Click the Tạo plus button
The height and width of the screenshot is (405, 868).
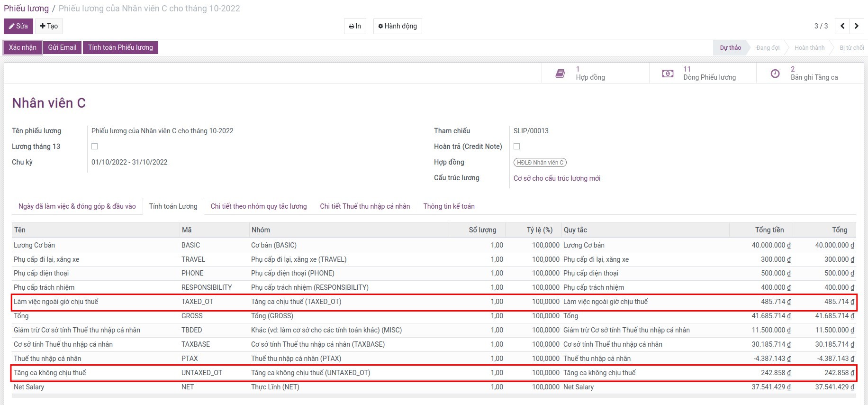click(x=49, y=26)
